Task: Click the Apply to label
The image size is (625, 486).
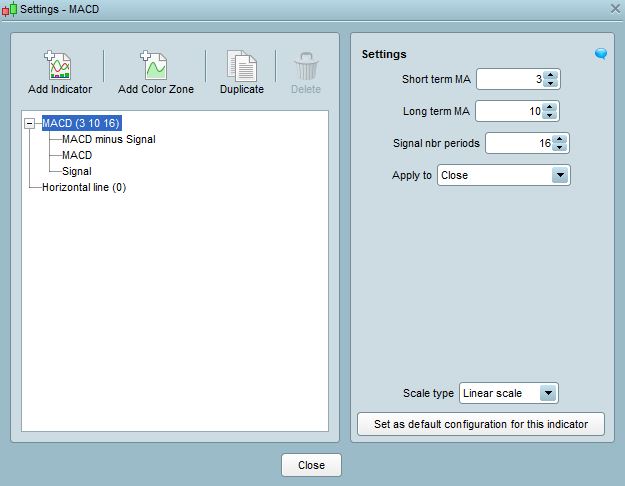Action: point(412,175)
